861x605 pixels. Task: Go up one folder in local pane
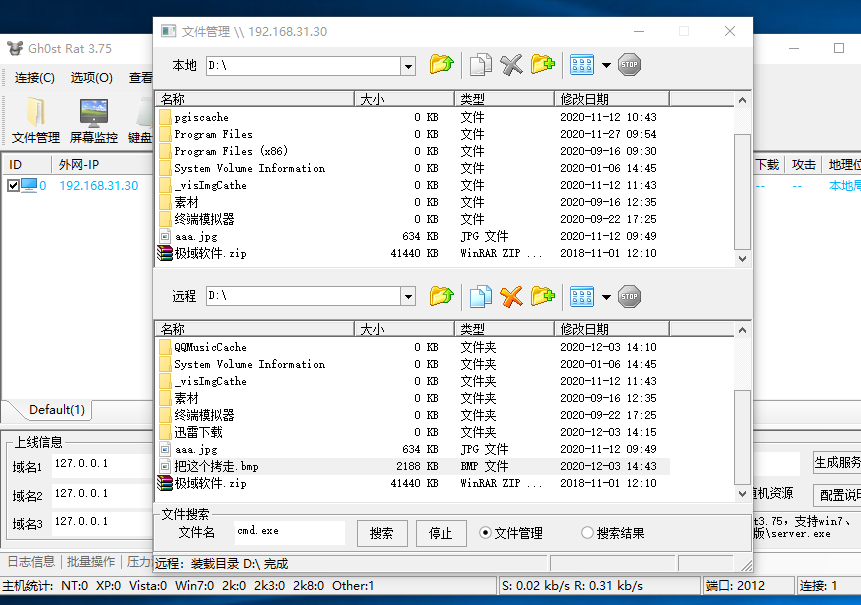441,65
